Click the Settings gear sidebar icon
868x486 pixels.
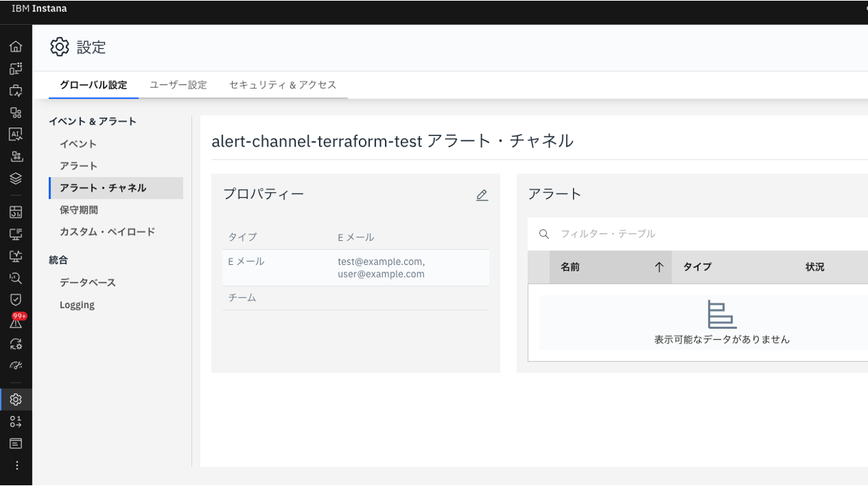click(x=16, y=399)
